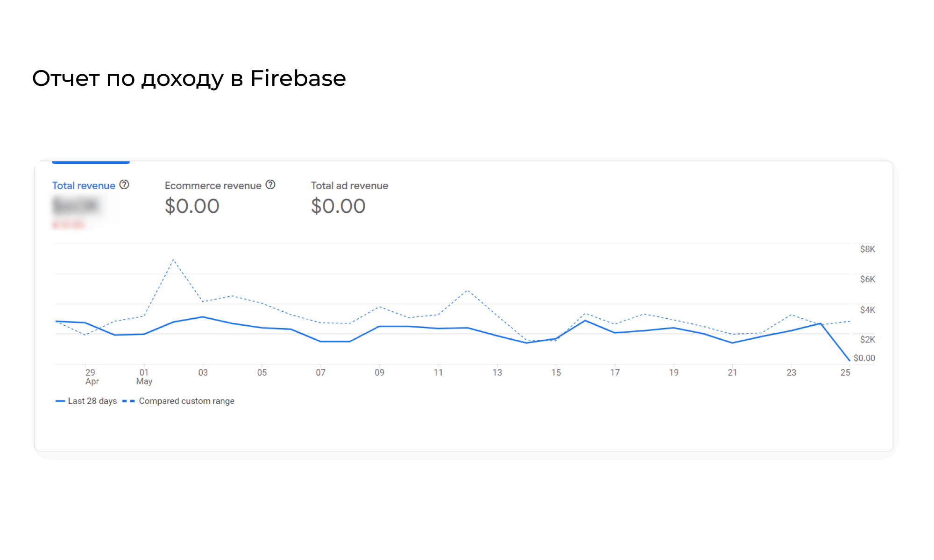Click the solid line legend marker
This screenshot has width=934, height=560.
click(x=60, y=401)
